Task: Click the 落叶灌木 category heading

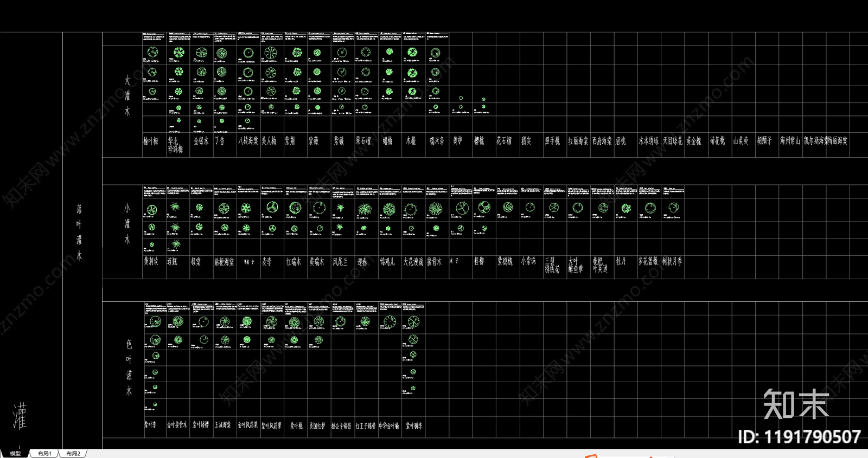Action: pos(79,232)
